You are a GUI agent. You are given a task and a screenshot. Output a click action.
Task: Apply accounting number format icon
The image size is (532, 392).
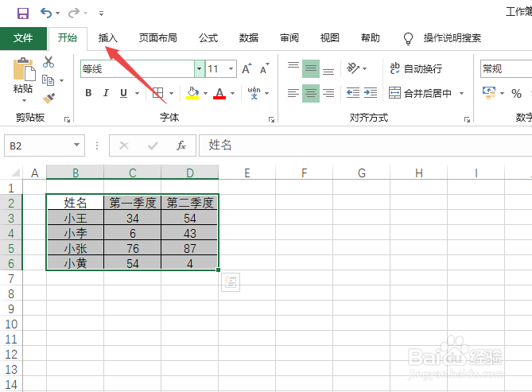[x=489, y=93]
